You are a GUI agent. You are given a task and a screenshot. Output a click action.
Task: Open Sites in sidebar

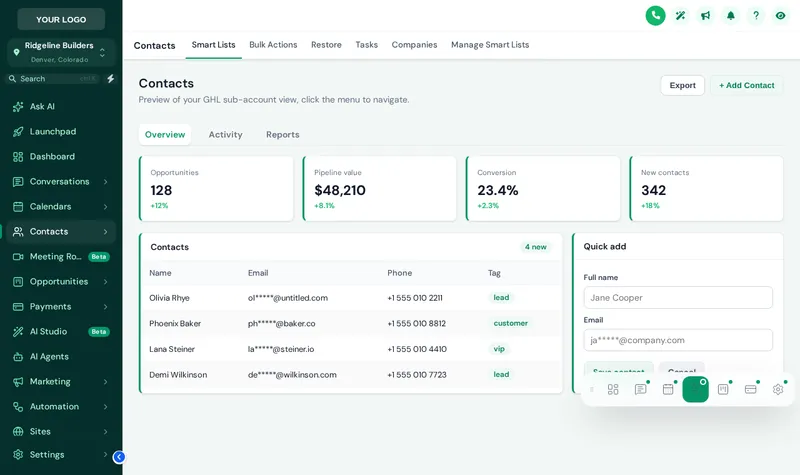[60, 431]
